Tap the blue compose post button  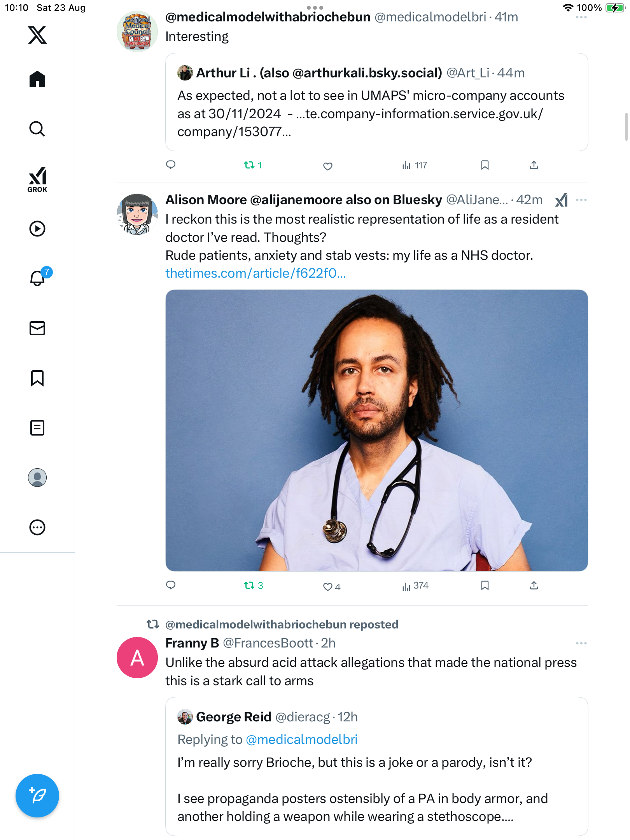[37, 796]
